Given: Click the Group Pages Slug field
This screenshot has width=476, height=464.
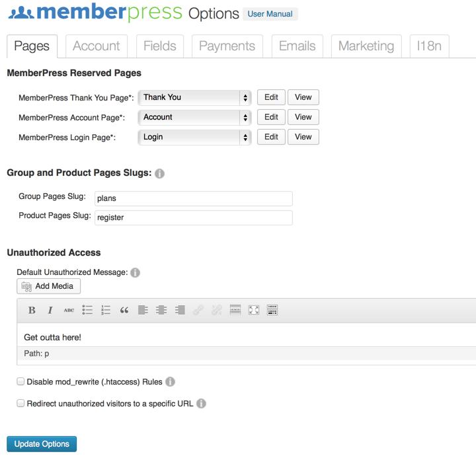Looking at the screenshot, I should point(194,198).
